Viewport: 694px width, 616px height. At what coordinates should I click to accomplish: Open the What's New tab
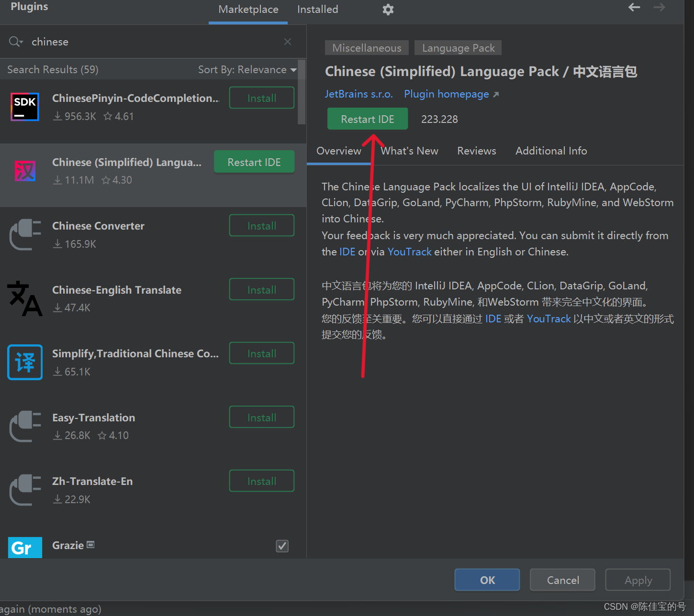(x=409, y=151)
